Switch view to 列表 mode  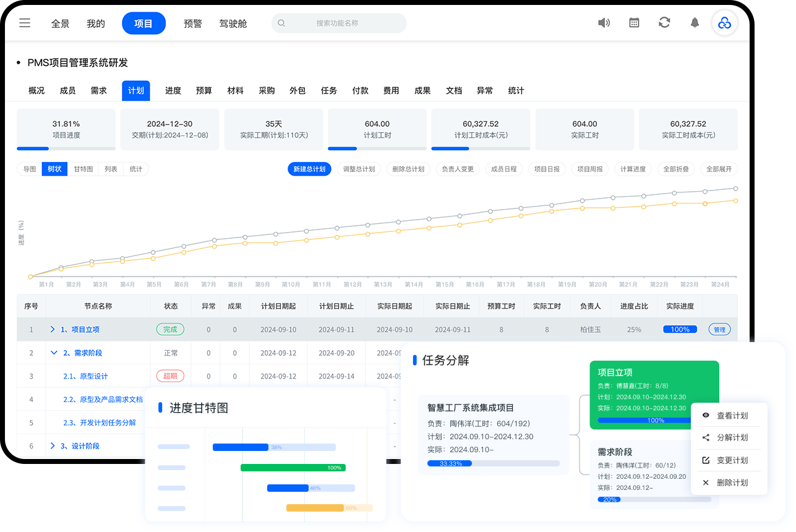point(111,169)
